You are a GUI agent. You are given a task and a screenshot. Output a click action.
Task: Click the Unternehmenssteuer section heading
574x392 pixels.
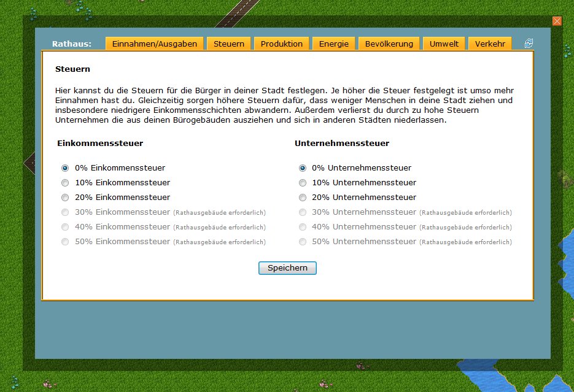[x=342, y=144]
